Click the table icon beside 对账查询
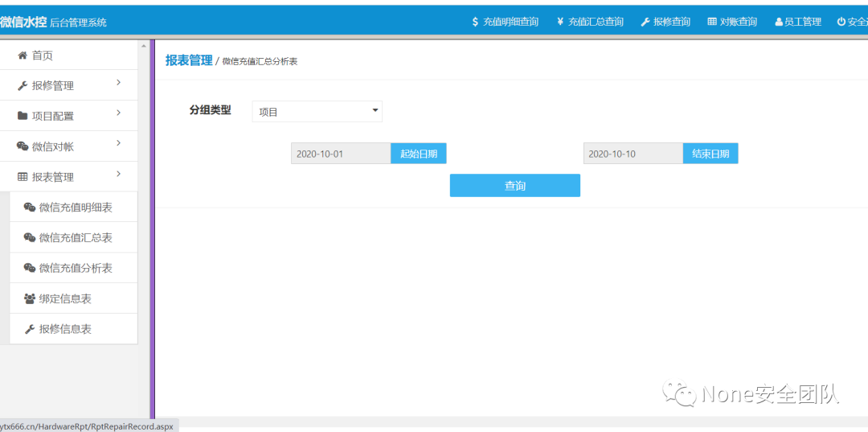Viewport: 868px width, 432px height. [x=712, y=23]
